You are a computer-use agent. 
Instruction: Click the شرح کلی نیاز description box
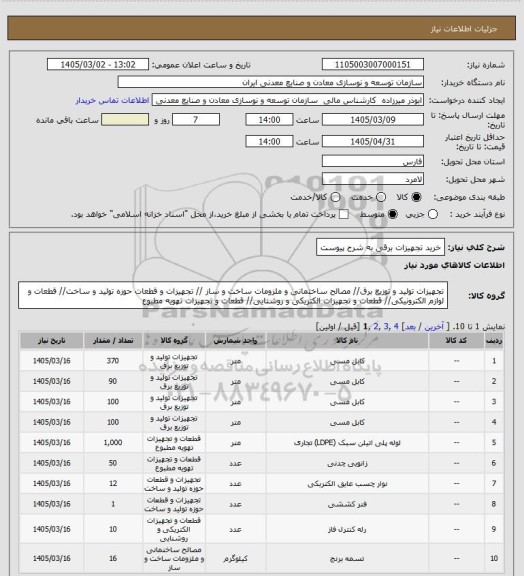click(380, 247)
